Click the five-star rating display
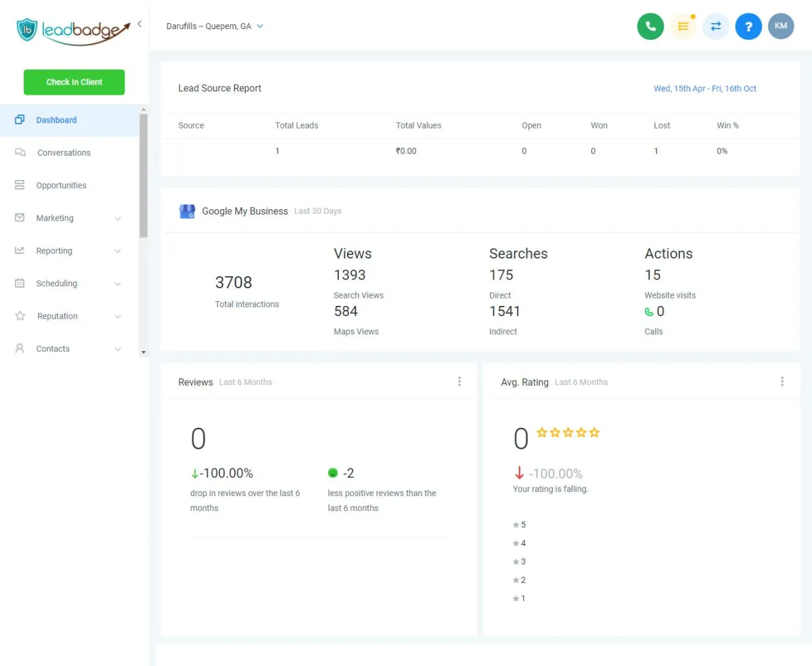 click(x=568, y=432)
